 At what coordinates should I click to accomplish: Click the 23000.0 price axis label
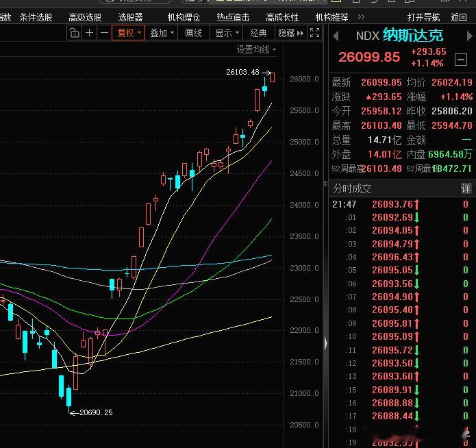click(304, 268)
